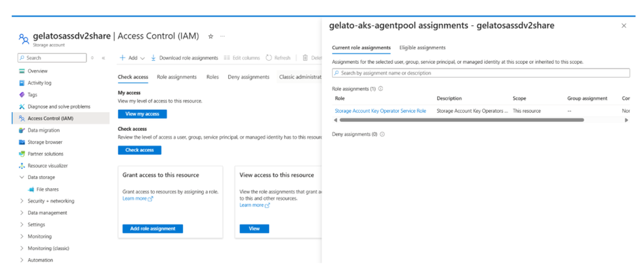Screen dimensions: 644x271
Task: Open Storage Account Key Operator Service Role link
Action: [380, 111]
